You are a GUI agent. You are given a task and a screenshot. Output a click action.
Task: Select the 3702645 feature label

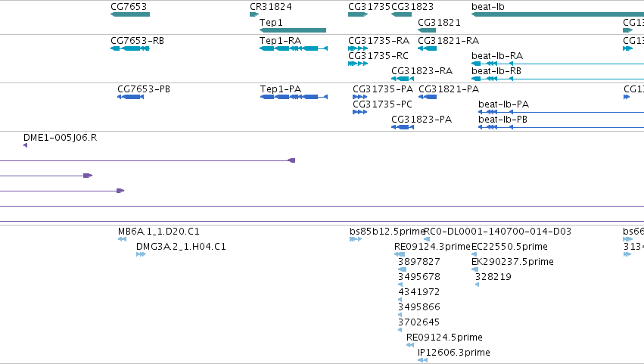(x=419, y=322)
